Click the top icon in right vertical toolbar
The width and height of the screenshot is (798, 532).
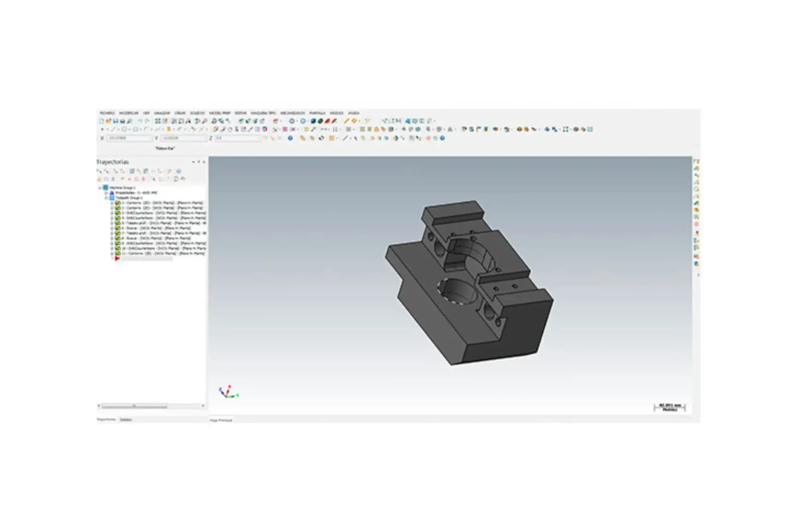697,161
